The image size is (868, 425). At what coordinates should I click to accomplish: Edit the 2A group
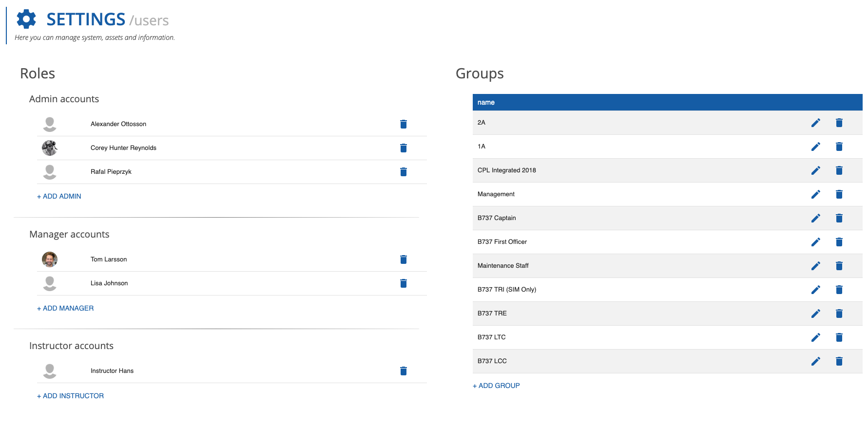coord(816,123)
